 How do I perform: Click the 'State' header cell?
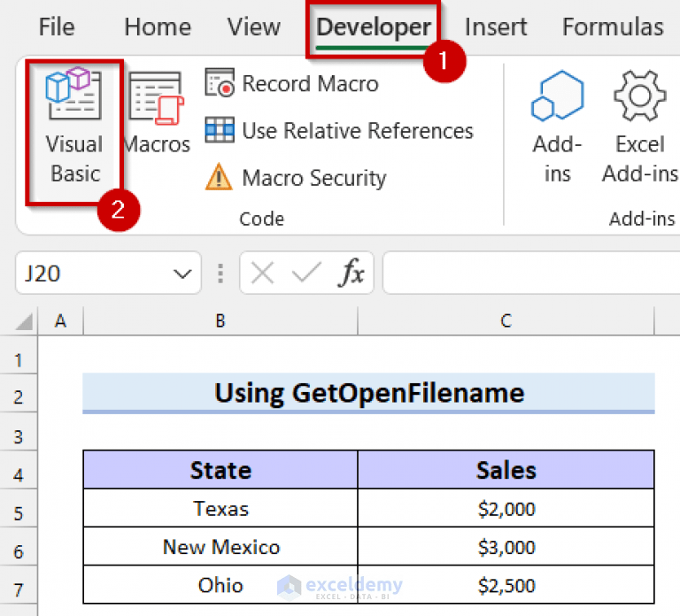click(220, 470)
